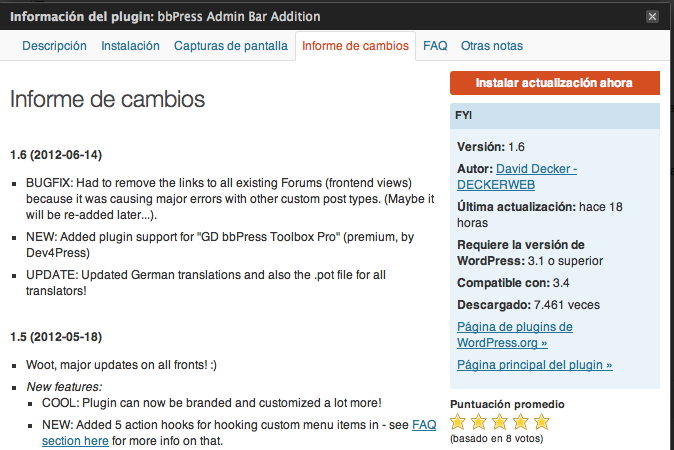674x450 pixels.
Task: Open David Decker - DECKERWEB author link
Action: pyautogui.click(x=516, y=177)
